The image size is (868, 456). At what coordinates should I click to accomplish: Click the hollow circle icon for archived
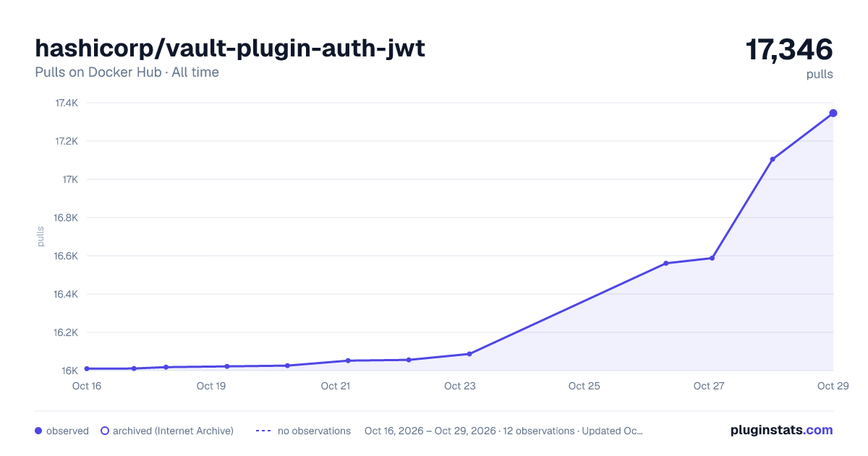(x=104, y=431)
